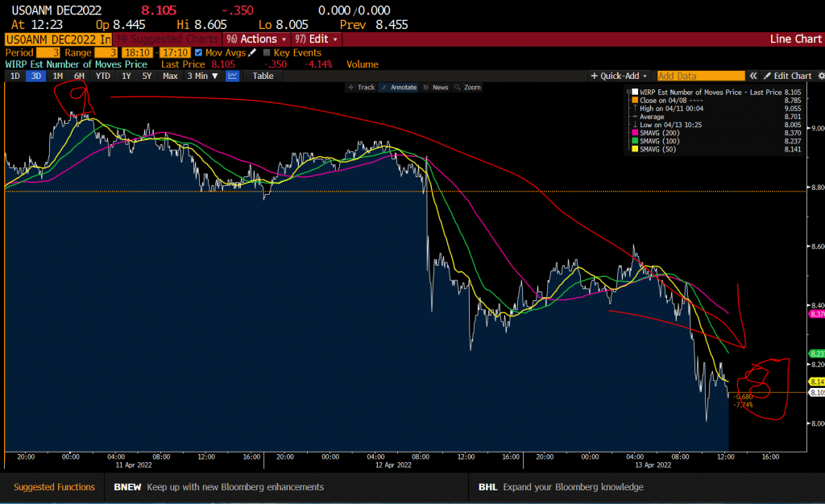The width and height of the screenshot is (825, 504).
Task: Open BHL Bloomberg knowledge link
Action: (x=561, y=487)
